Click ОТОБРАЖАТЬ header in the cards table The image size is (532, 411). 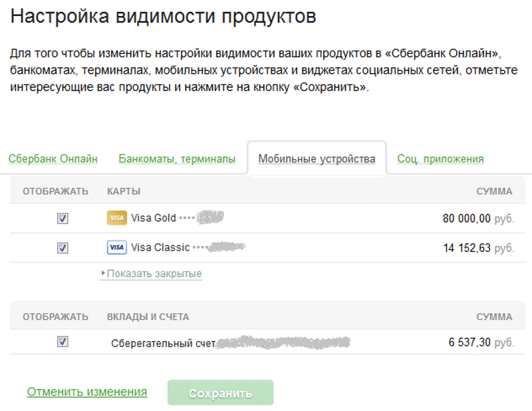coord(55,192)
